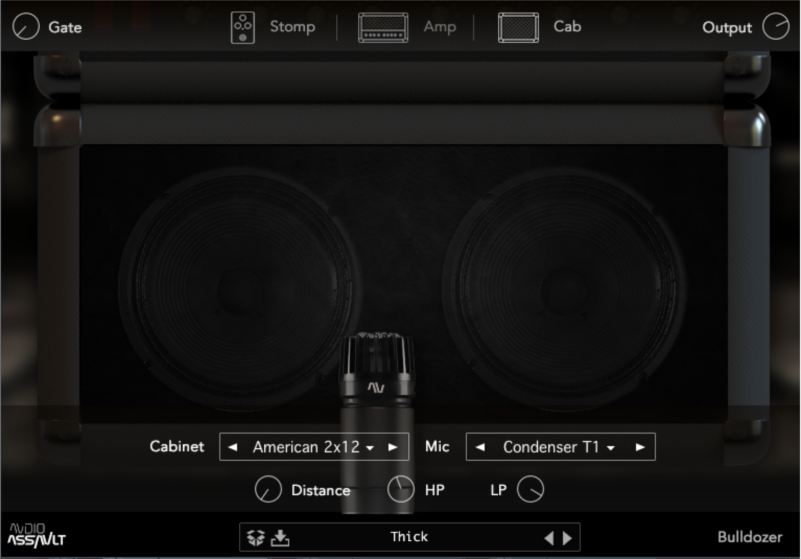This screenshot has width=801, height=559.
Task: Click the LP label
Action: pos(499,490)
